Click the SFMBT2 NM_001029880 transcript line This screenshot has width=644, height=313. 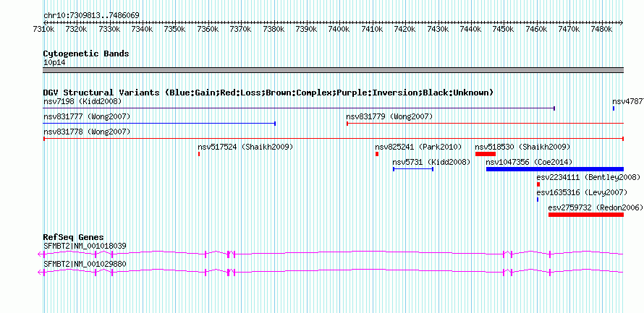click(x=331, y=272)
